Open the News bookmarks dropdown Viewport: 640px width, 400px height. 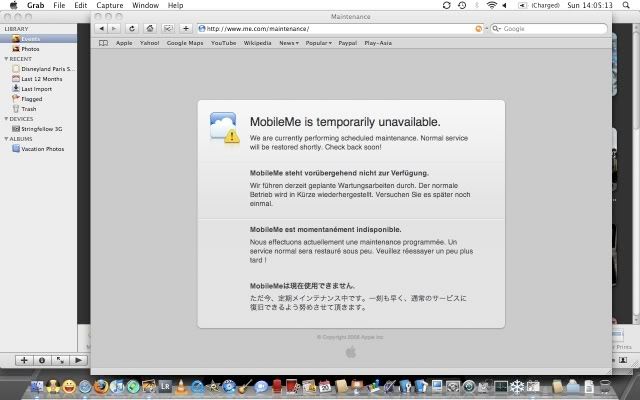tap(289, 43)
